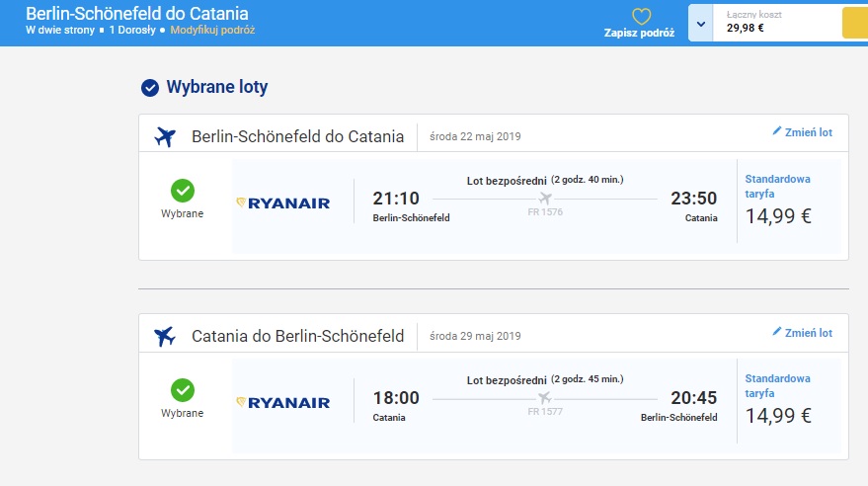Screen dimensions: 868x486
Task: Click Zmień lot for the 29 maj flight
Action: pos(802,333)
